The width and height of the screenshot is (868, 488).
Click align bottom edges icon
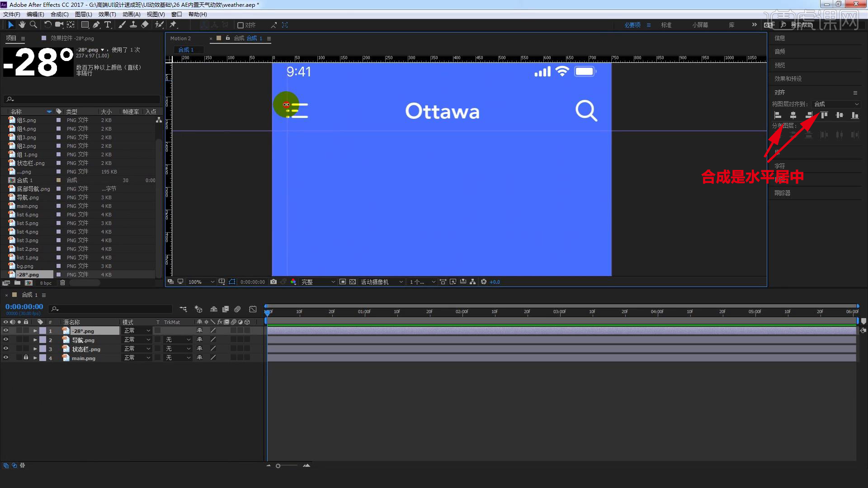click(854, 115)
